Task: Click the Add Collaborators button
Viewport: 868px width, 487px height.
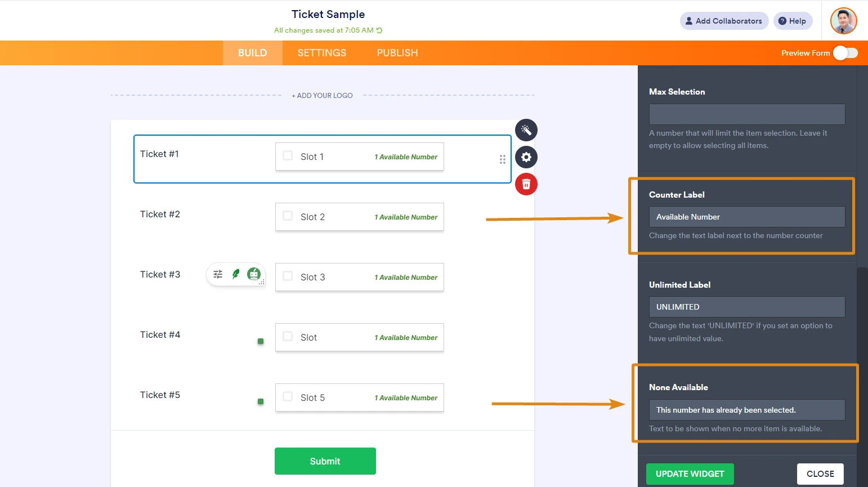Action: (x=724, y=21)
